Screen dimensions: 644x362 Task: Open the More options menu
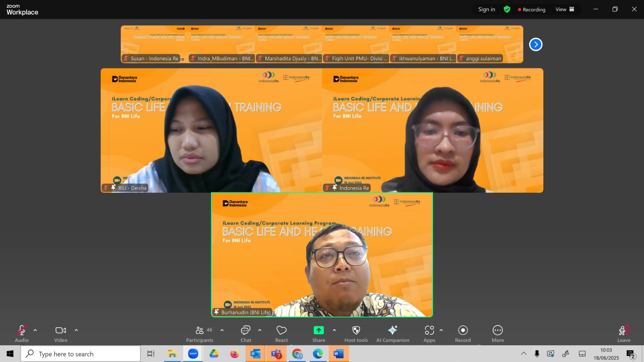pos(498,334)
